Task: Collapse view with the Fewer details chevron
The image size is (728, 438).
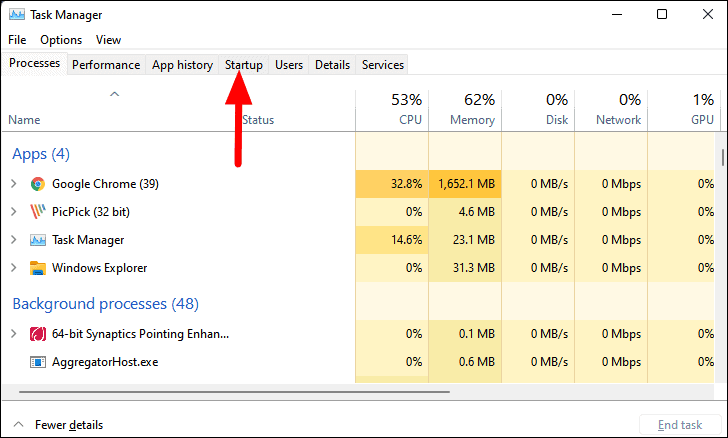Action: tap(19, 425)
